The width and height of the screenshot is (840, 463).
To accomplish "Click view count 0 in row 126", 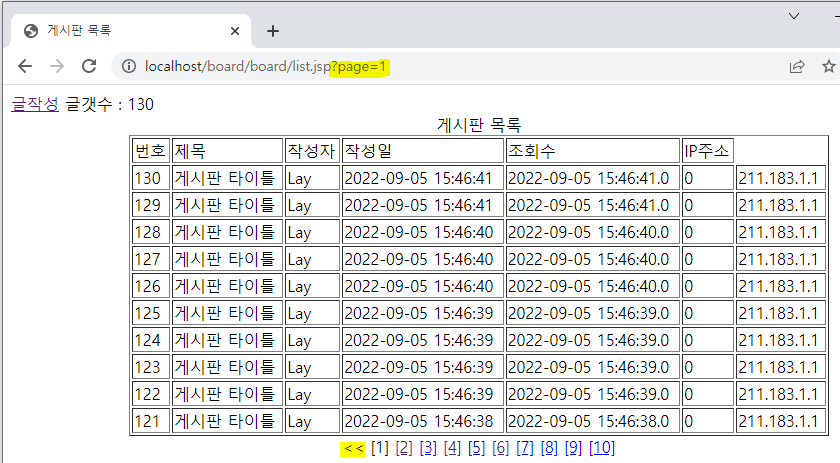I will tap(707, 286).
